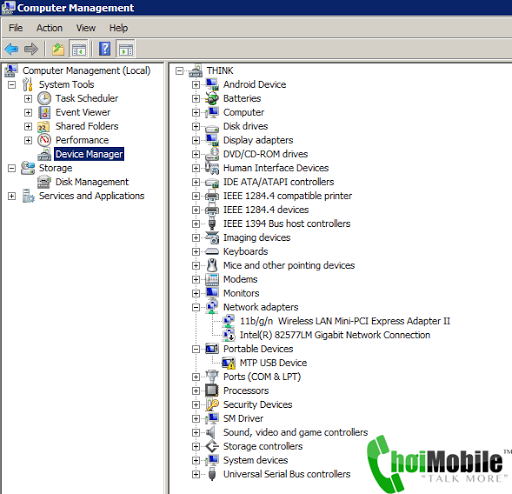Select the System devices category
The image size is (512, 494).
(x=255, y=460)
